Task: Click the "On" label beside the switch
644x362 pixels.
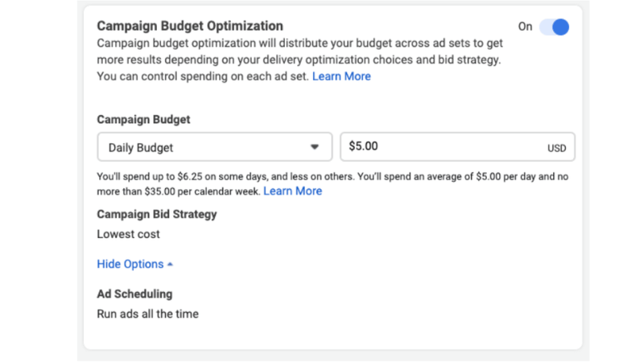Action: click(x=525, y=27)
